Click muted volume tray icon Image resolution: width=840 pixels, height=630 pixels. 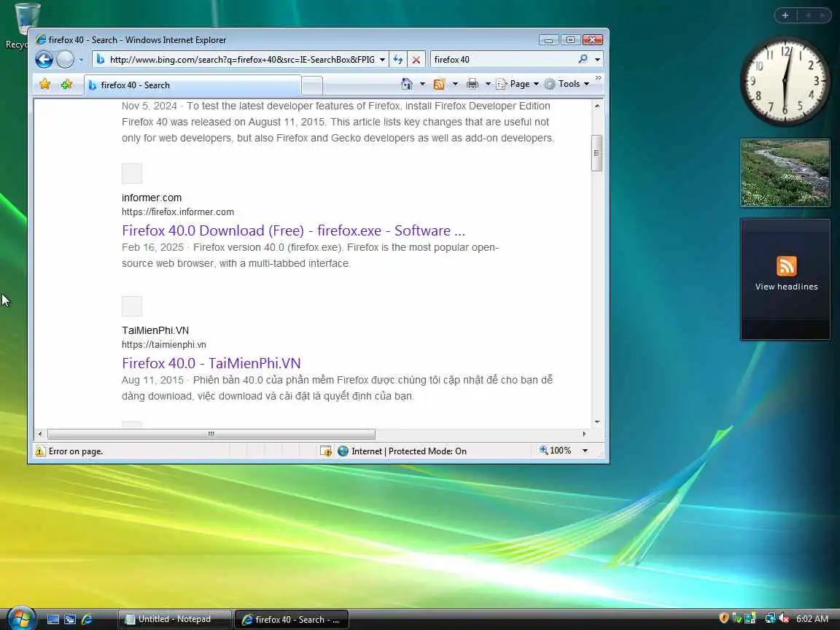[x=784, y=618]
